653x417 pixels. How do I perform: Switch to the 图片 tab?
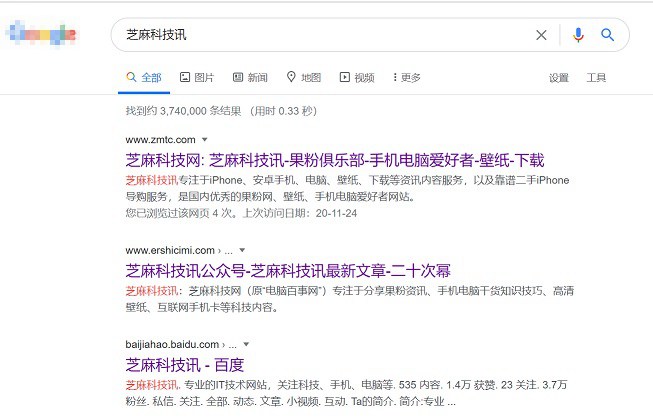(197, 77)
